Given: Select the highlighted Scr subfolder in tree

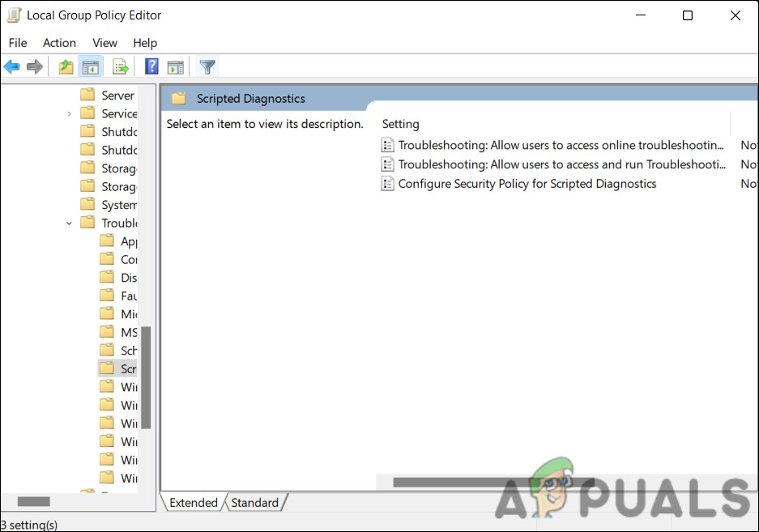Looking at the screenshot, I should (117, 369).
